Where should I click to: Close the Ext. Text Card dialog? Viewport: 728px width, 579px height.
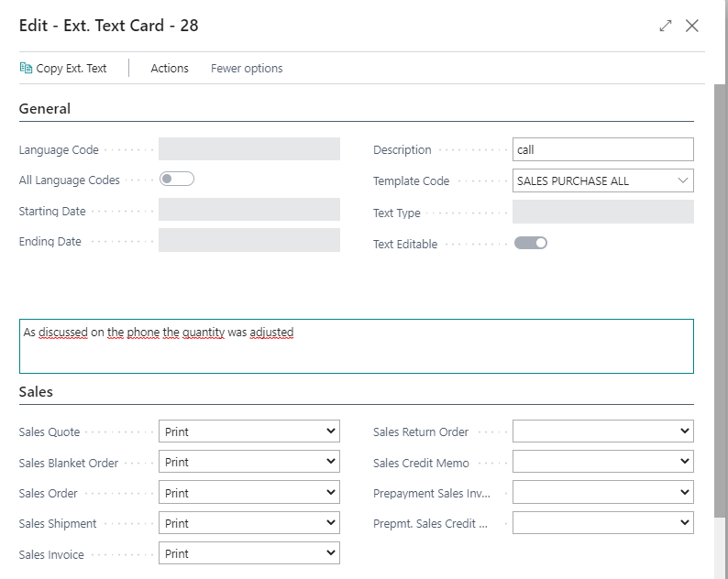[x=692, y=26]
